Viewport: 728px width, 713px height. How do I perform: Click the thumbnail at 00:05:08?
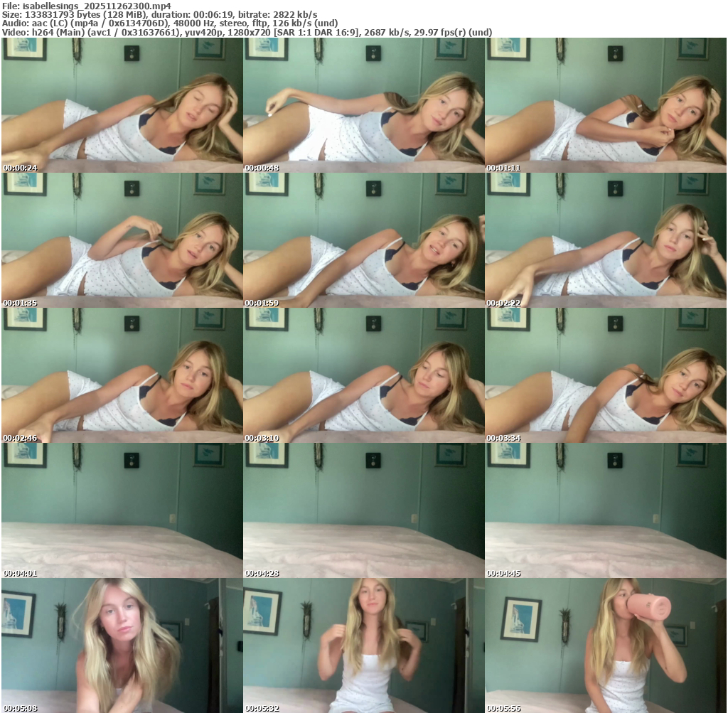tap(122, 645)
